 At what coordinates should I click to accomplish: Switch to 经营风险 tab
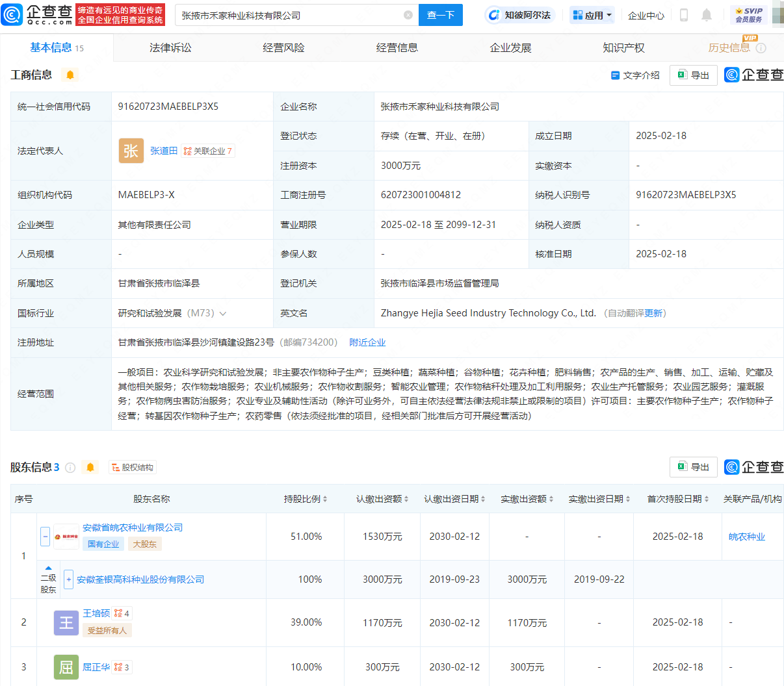point(283,47)
